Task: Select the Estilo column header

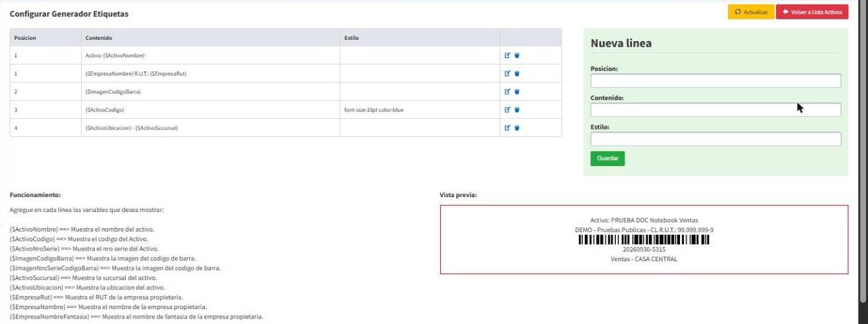Action: pyautogui.click(x=420, y=37)
